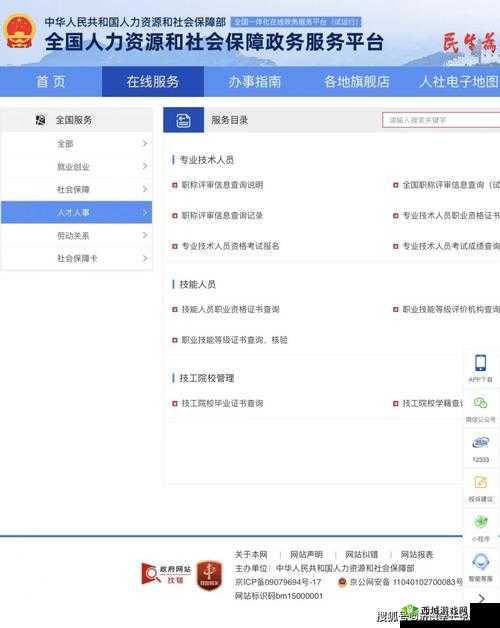
Task: Select 人才人事 in sidebar
Action: [x=77, y=212]
